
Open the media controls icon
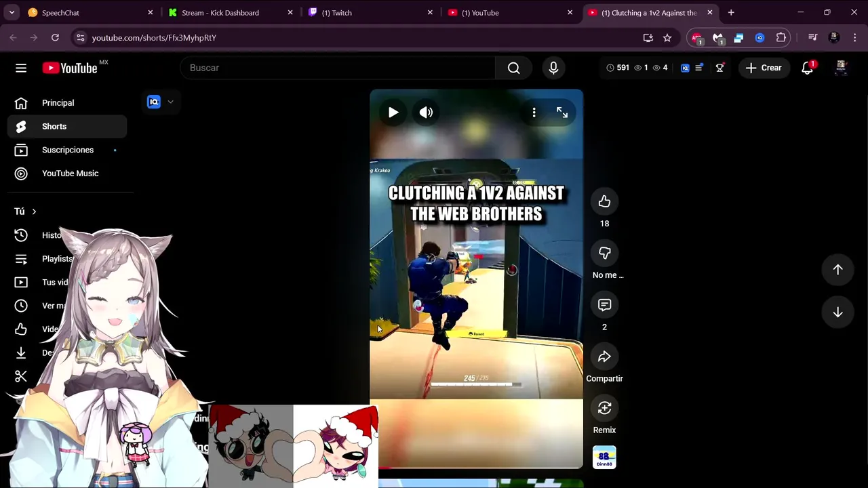(x=812, y=38)
